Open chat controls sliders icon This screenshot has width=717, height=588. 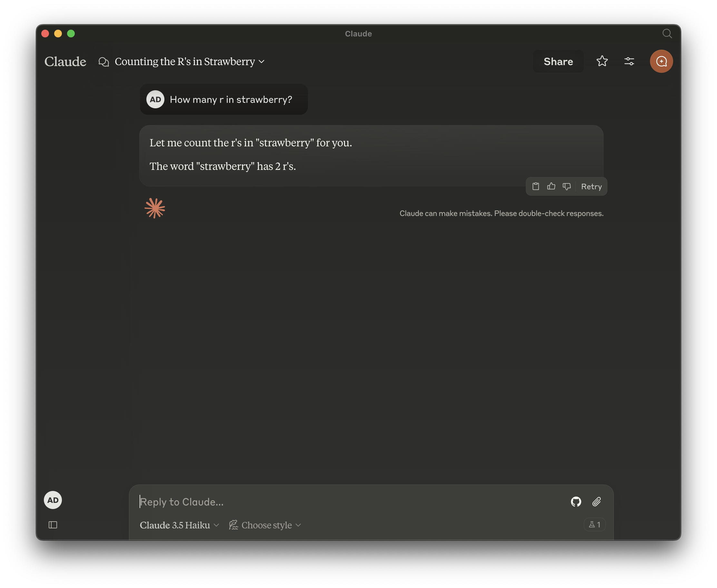coord(629,61)
